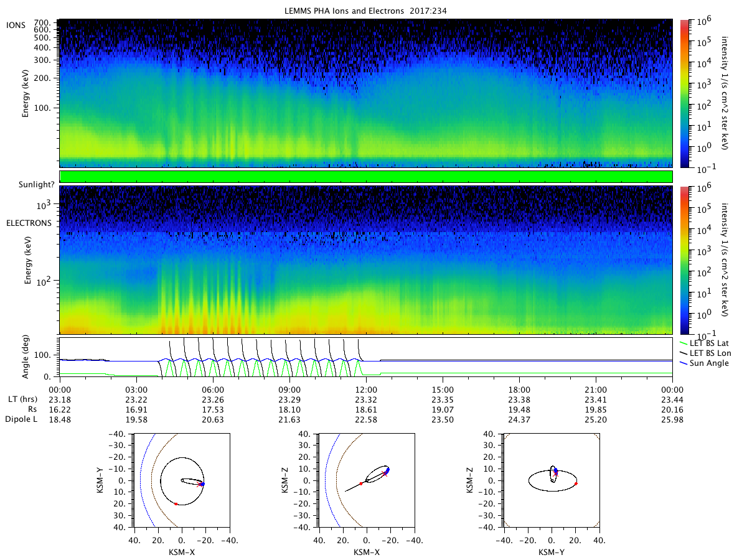Click the LT value 23.44
The width and height of the screenshot is (747, 560).
672,399
